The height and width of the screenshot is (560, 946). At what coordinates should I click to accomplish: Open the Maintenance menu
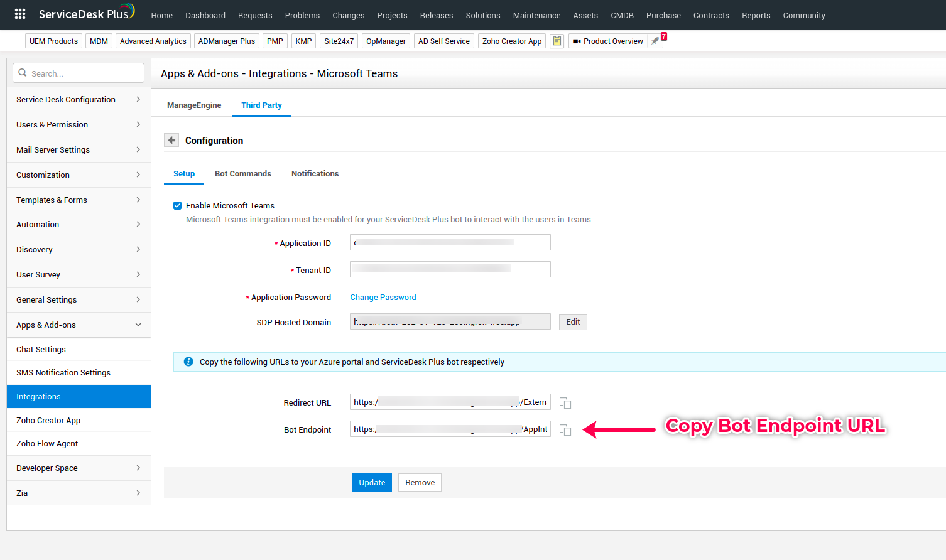tap(536, 15)
